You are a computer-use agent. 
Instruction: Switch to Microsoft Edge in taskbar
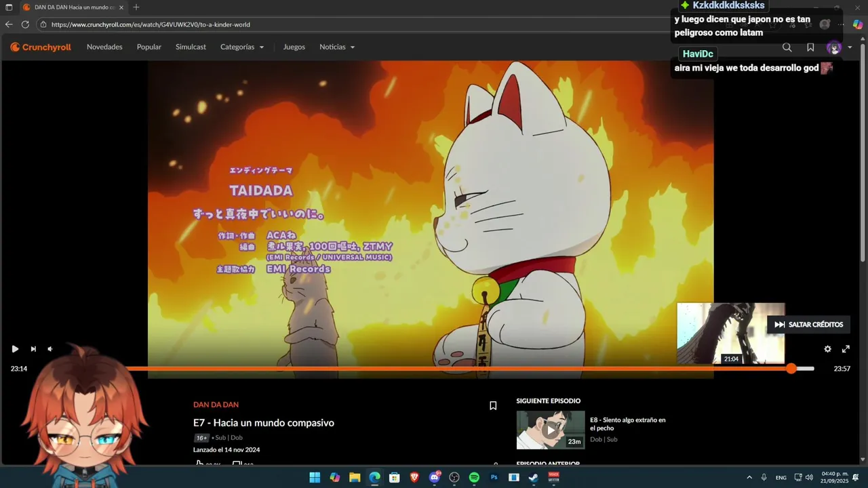pos(374,477)
